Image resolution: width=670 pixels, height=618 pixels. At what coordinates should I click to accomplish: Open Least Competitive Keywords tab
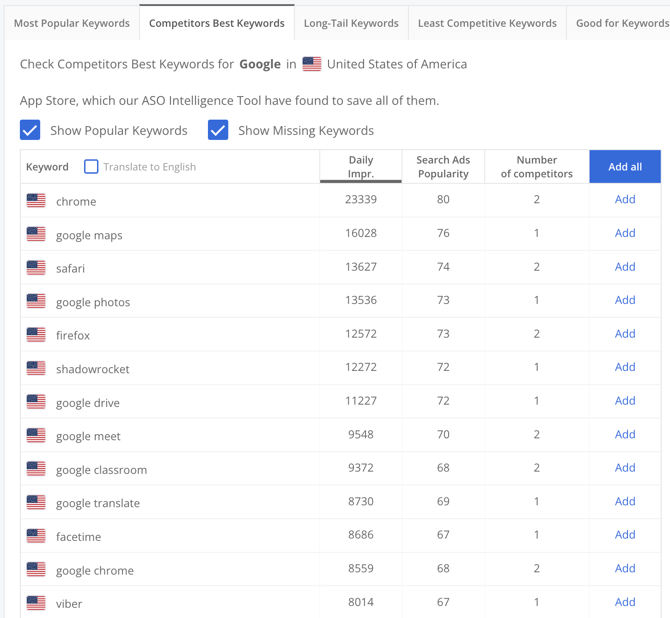coord(487,23)
